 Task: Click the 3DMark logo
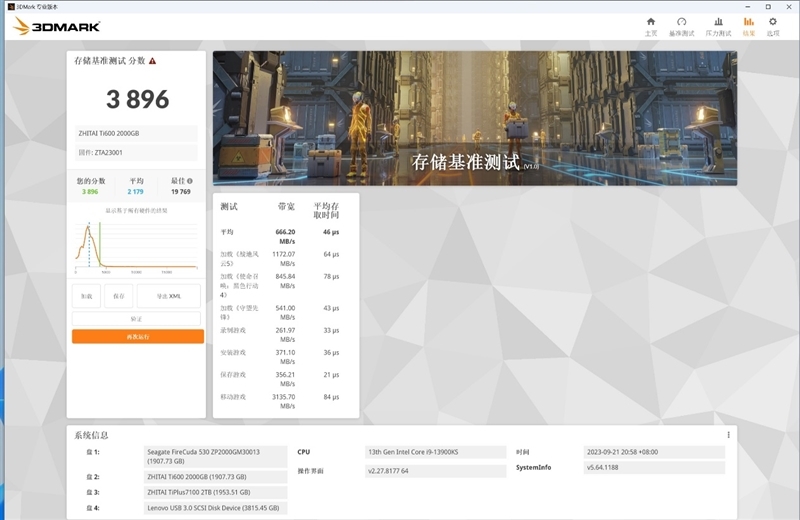click(56, 26)
